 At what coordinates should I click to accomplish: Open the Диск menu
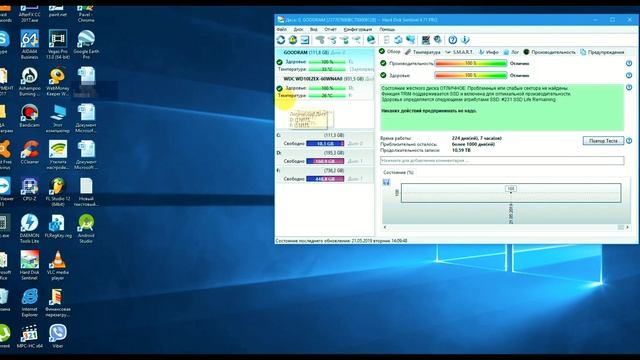(x=298, y=29)
